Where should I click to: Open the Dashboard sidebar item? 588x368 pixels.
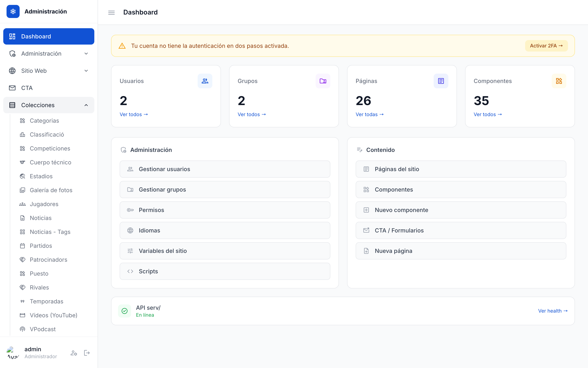[x=49, y=37]
